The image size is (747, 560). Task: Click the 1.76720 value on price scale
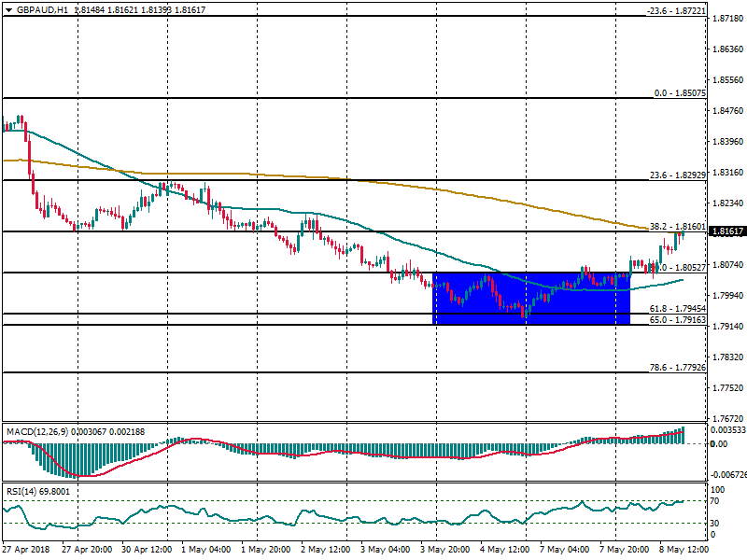click(x=726, y=419)
